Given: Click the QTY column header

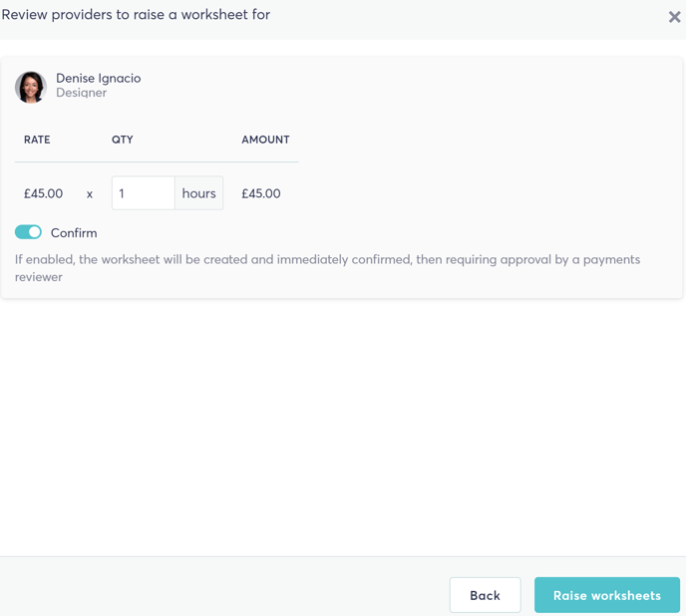Looking at the screenshot, I should click(x=122, y=140).
